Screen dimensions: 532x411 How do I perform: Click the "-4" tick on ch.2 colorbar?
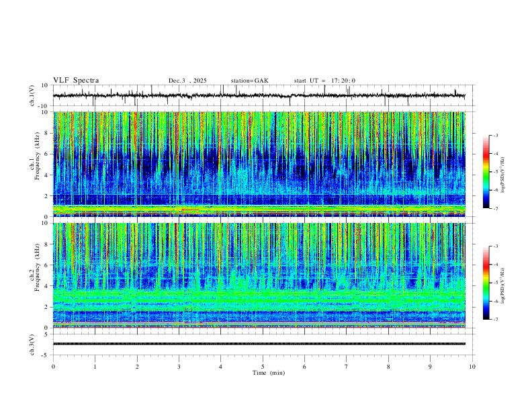click(x=495, y=265)
